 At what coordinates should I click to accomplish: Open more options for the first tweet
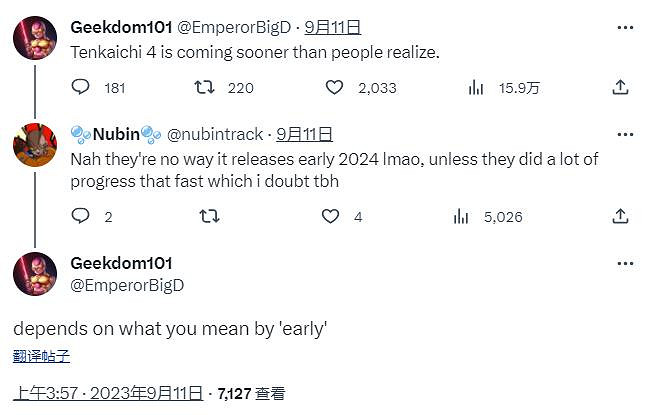point(625,27)
